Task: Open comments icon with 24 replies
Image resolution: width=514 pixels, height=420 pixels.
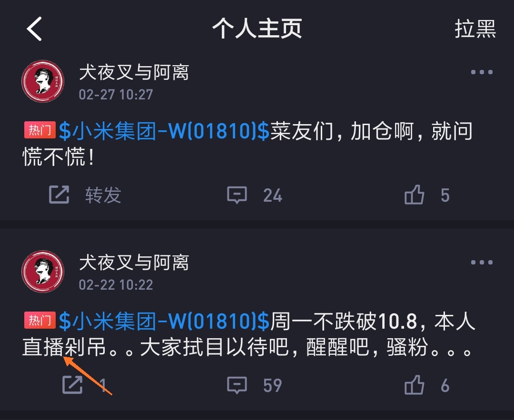Action: click(x=237, y=195)
